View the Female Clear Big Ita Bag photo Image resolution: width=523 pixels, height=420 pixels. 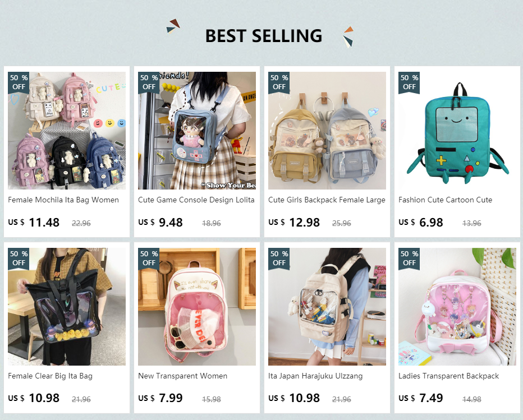(67, 306)
